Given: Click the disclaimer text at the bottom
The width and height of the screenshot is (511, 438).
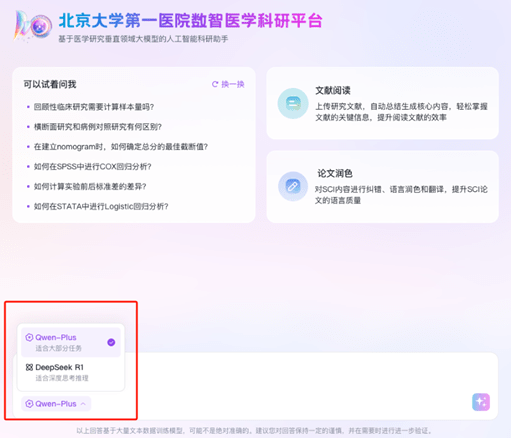Looking at the screenshot, I should [254, 431].
